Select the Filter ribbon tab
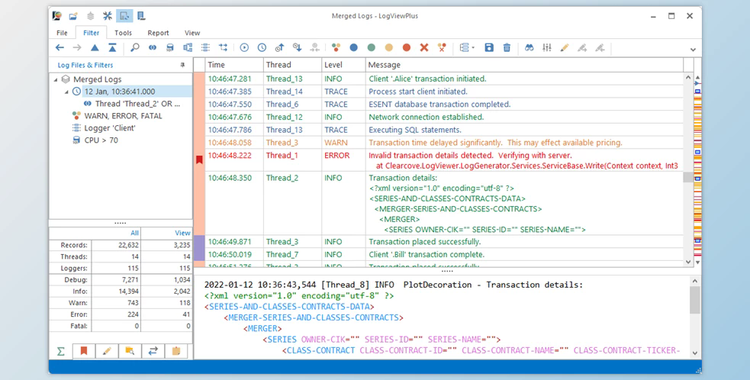750x380 pixels. [91, 33]
